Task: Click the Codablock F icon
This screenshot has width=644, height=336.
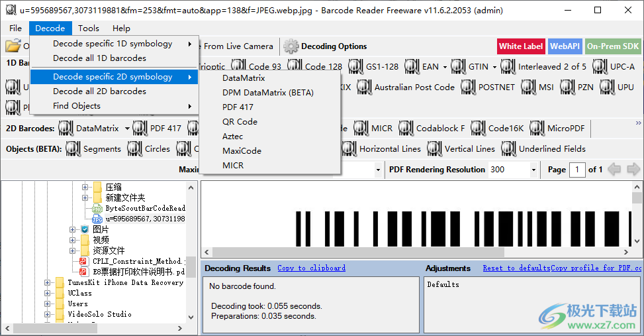Action: (406, 128)
